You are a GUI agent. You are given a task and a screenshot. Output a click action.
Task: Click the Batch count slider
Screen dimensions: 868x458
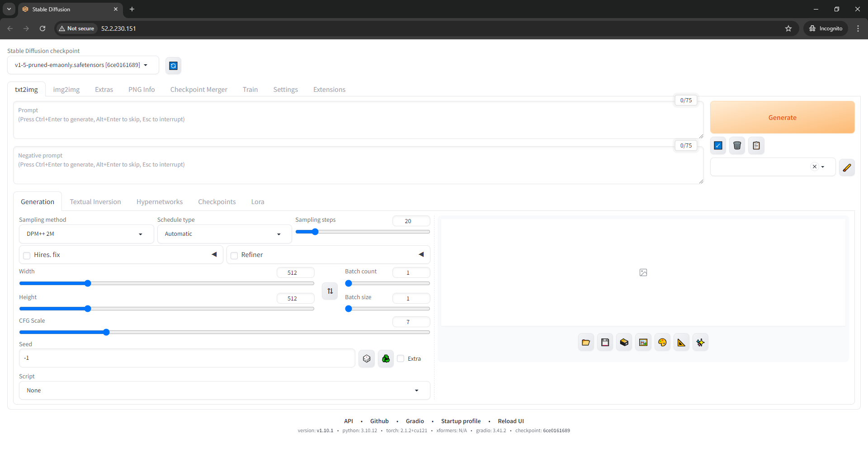(387, 283)
